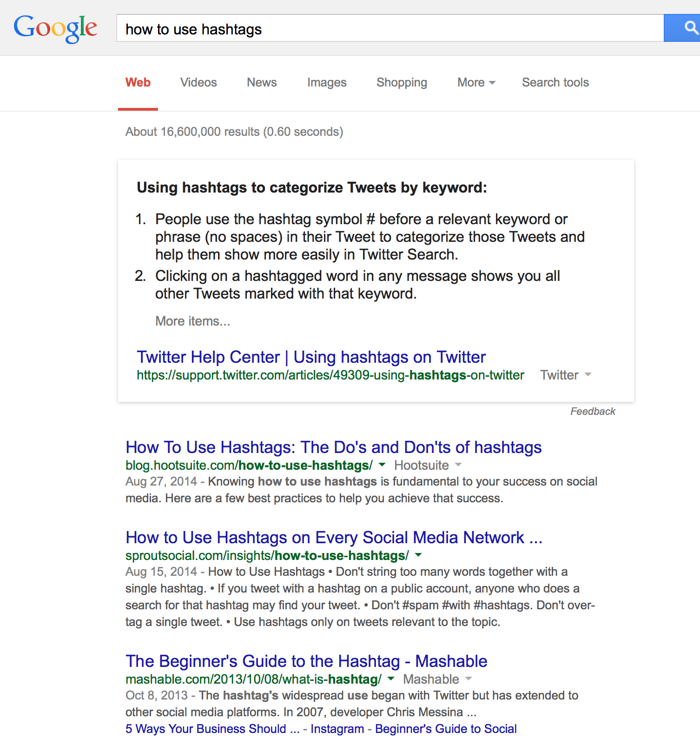Open the dropdown arrow next to sproutsocial.com URL
Image resolution: width=700 pixels, height=746 pixels.
pos(418,555)
